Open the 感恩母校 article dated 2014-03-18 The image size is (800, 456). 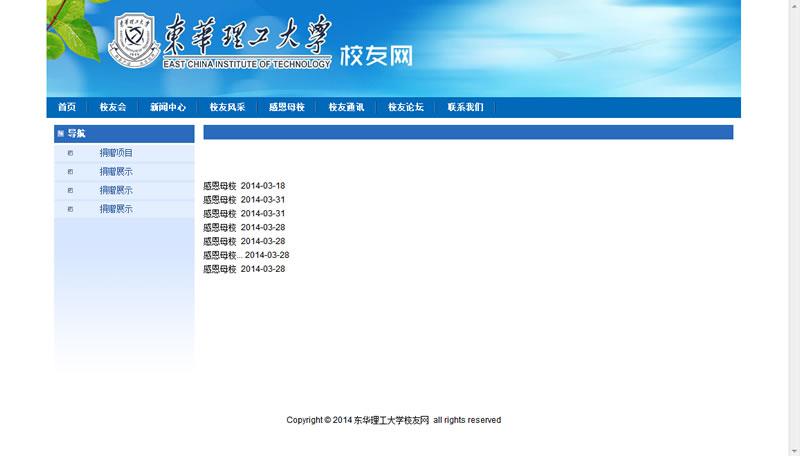pos(220,186)
